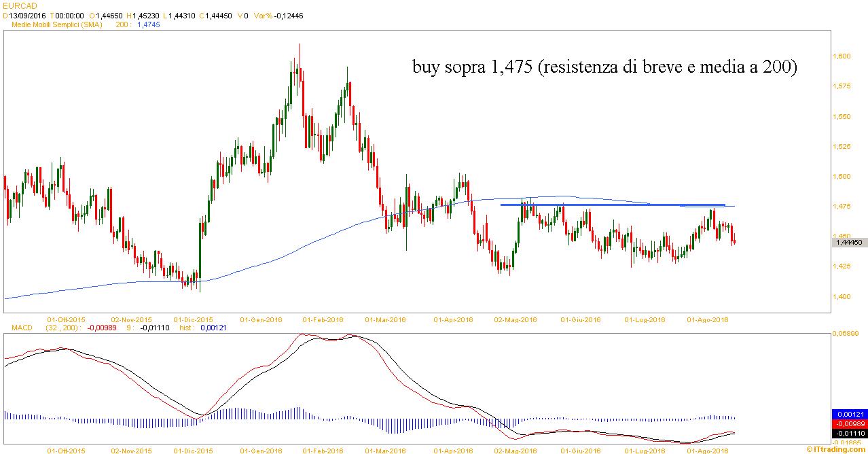Click the 1,400 price level on axis
The height and width of the screenshot is (454, 868).
844,296
